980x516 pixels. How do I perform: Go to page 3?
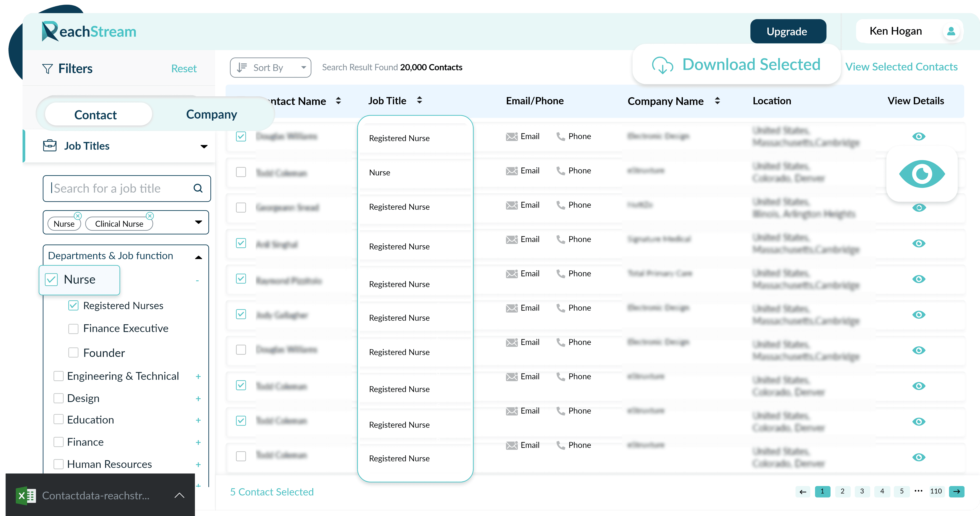click(x=862, y=491)
